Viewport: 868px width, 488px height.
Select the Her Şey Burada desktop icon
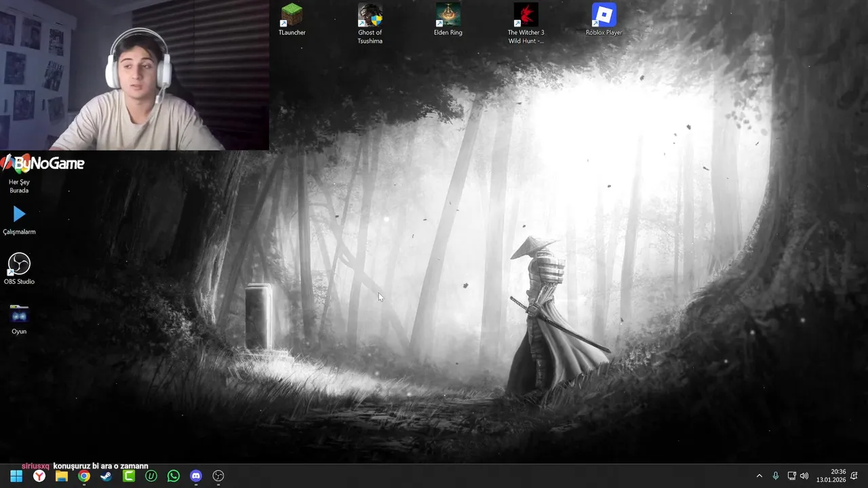tap(19, 175)
